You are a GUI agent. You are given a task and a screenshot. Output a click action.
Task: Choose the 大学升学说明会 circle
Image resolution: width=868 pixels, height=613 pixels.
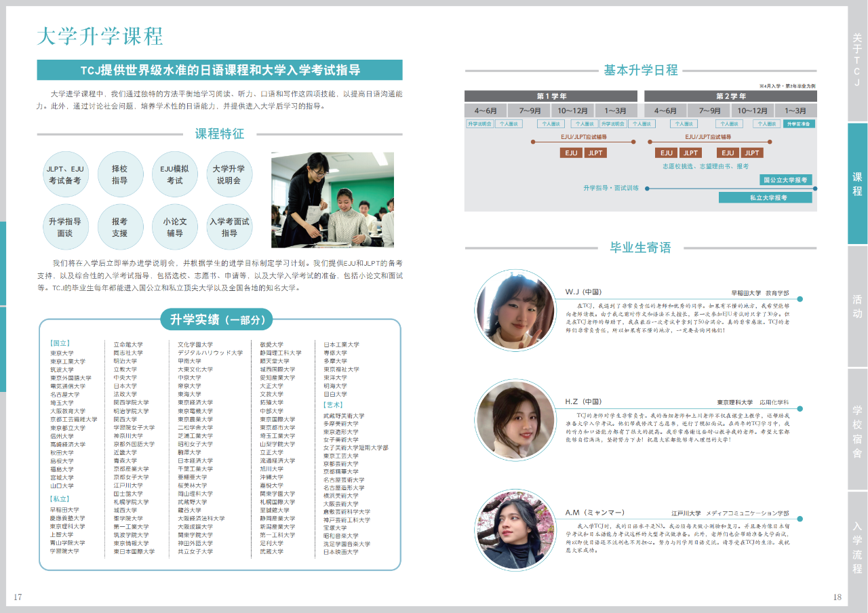pyautogui.click(x=229, y=175)
